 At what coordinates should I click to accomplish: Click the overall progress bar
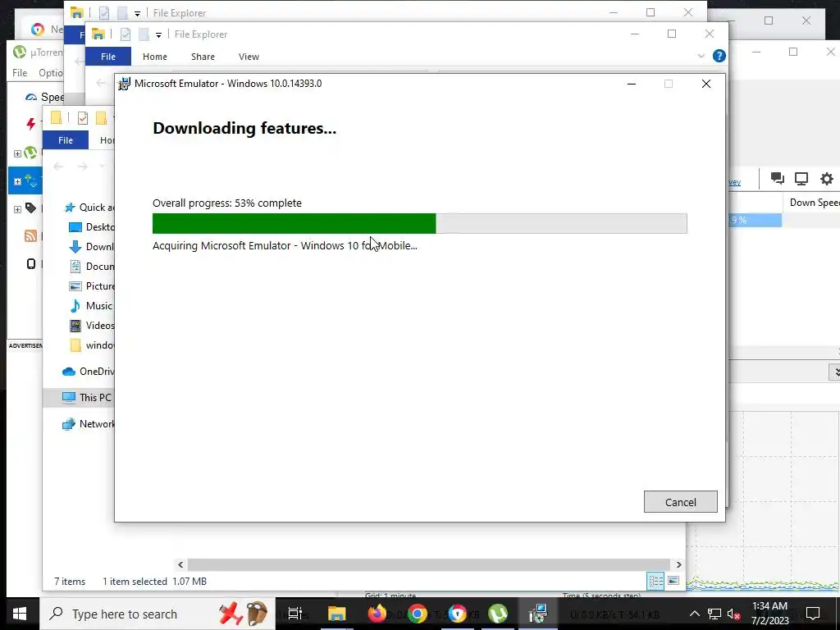tap(419, 223)
